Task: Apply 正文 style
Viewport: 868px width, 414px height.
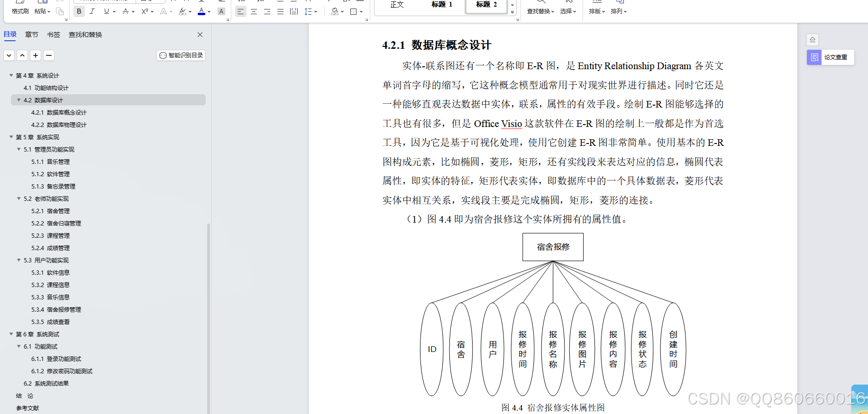Action: [x=397, y=5]
